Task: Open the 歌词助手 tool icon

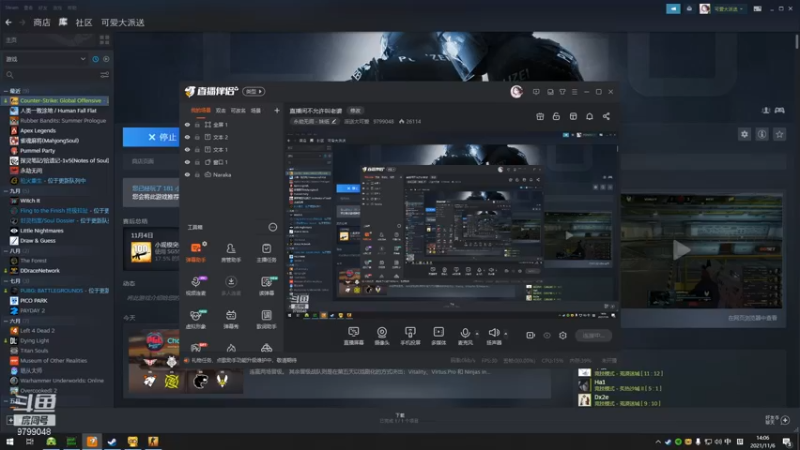Action: coord(266,319)
